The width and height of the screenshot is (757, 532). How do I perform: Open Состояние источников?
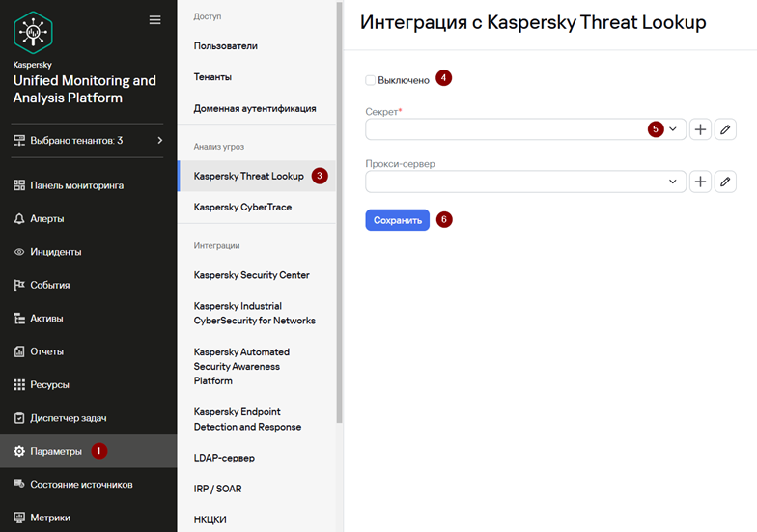click(89, 485)
